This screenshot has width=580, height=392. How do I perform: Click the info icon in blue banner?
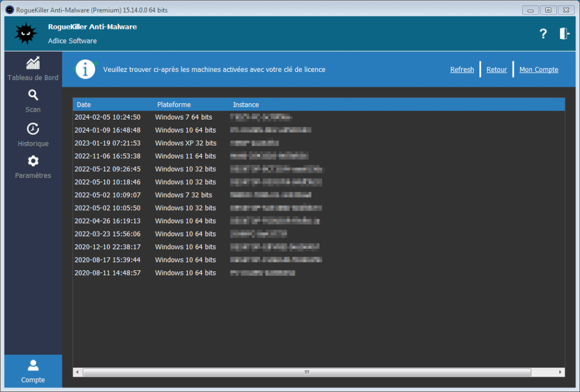coord(86,70)
